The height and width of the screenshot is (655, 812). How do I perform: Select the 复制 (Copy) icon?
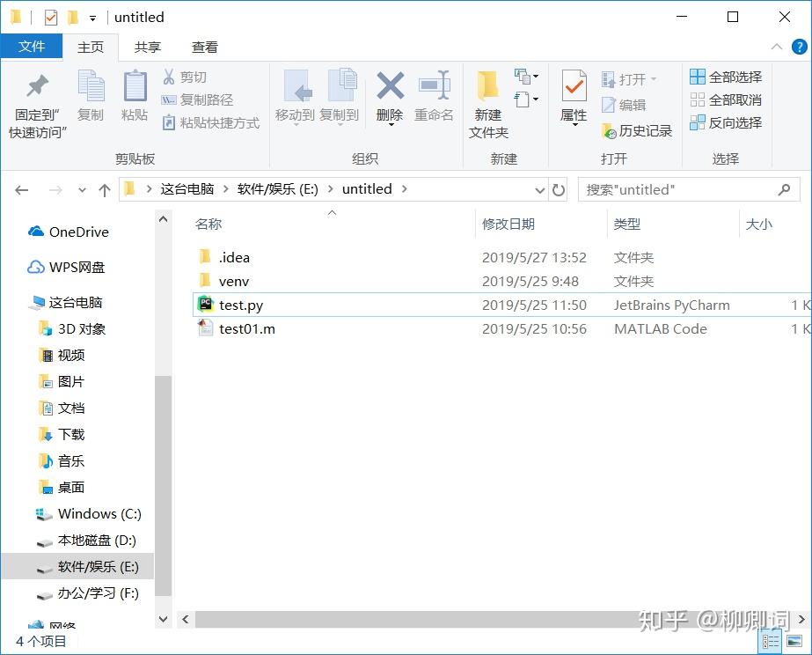(x=91, y=97)
